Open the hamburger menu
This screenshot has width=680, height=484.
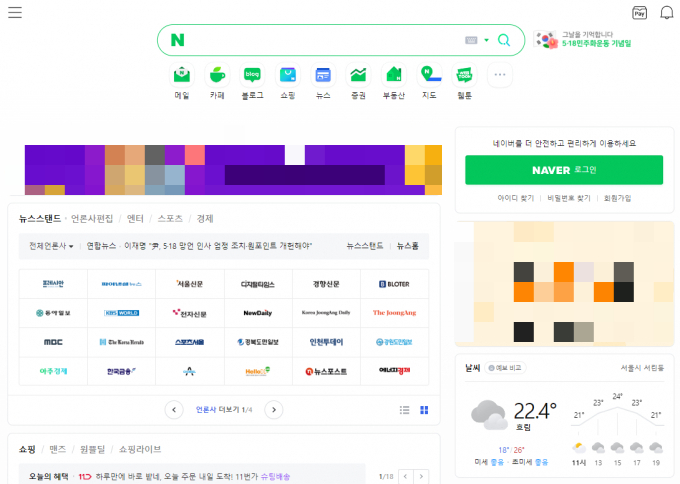pos(15,12)
